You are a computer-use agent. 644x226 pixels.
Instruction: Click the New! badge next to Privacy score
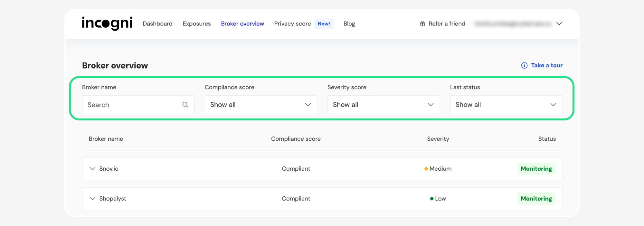tap(324, 24)
